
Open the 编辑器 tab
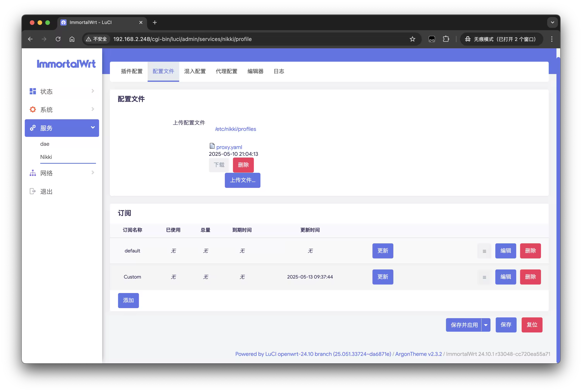click(255, 71)
